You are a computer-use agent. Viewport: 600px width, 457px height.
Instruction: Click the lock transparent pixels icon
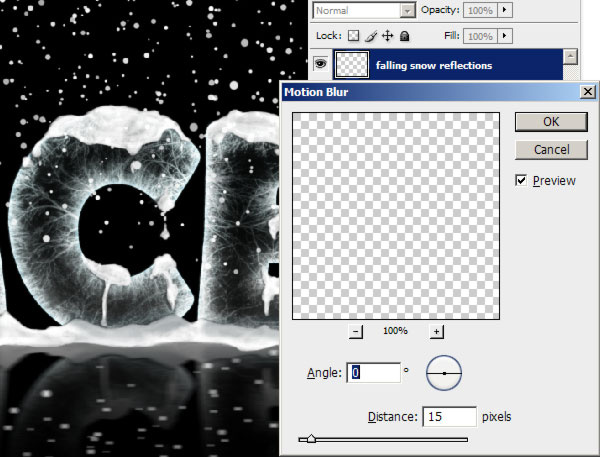(x=354, y=36)
